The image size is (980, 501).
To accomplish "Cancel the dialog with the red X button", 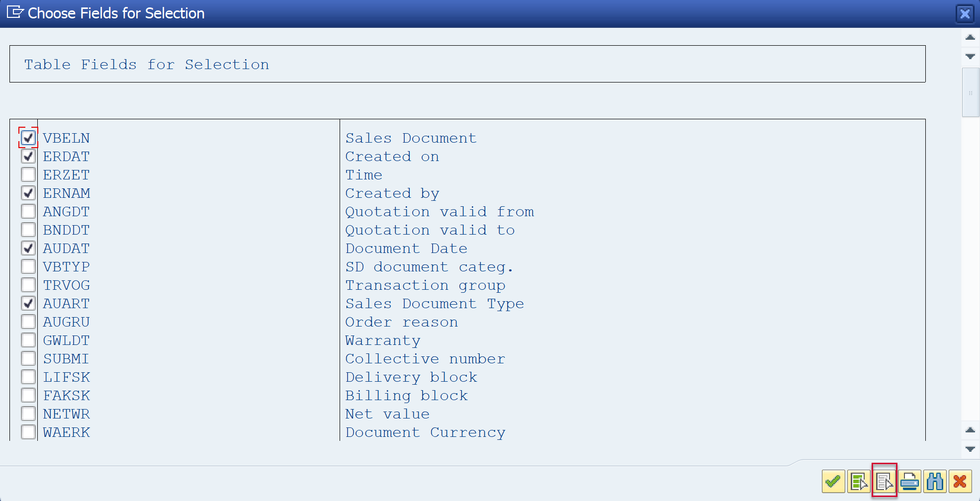I will (x=960, y=481).
